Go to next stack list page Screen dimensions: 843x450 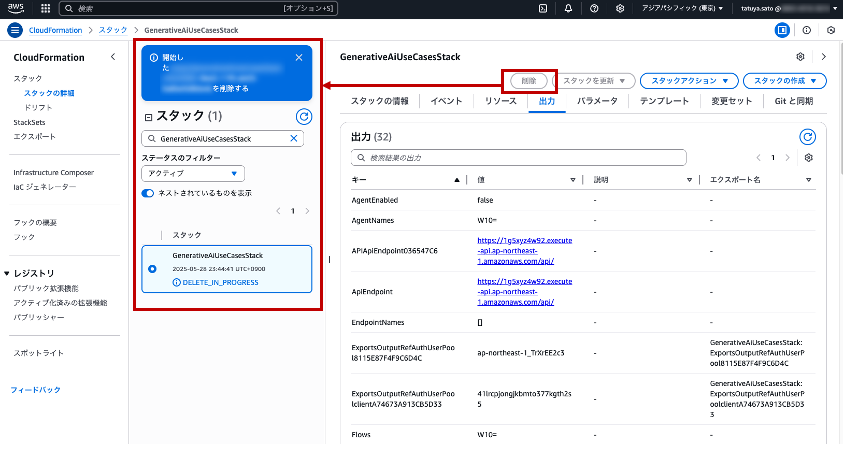pos(308,211)
